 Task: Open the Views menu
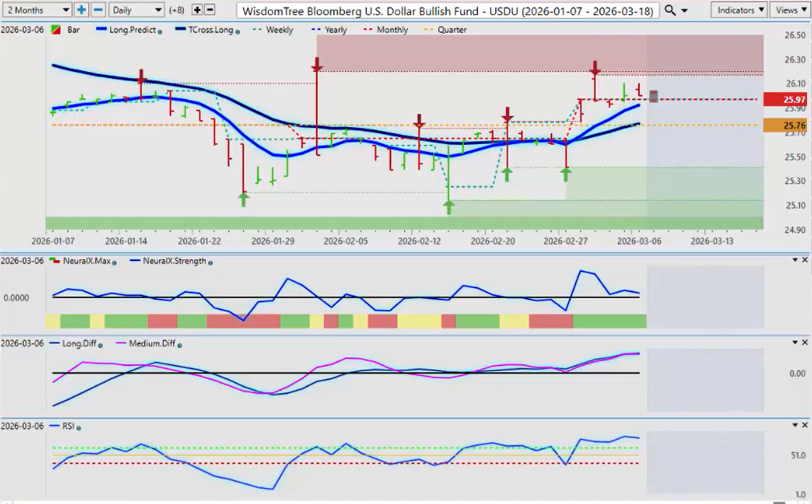click(790, 10)
